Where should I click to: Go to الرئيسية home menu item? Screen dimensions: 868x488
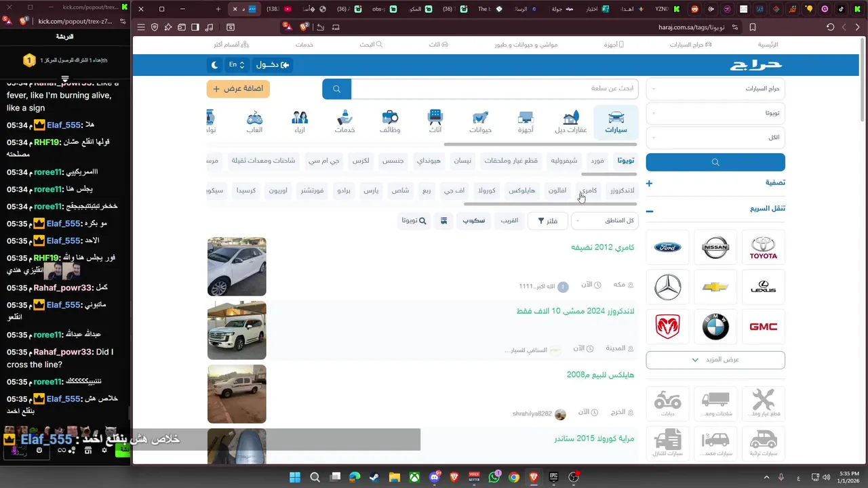(x=768, y=45)
